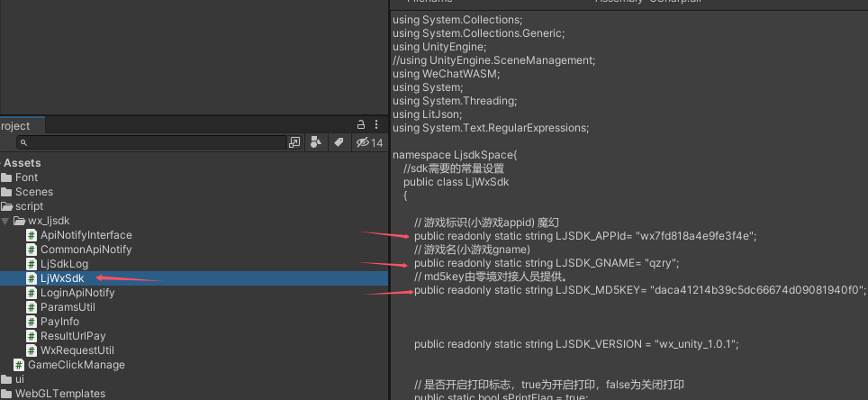This screenshot has height=400, width=868.
Task: Select the LjSdkLog script icon
Action: coord(32,264)
